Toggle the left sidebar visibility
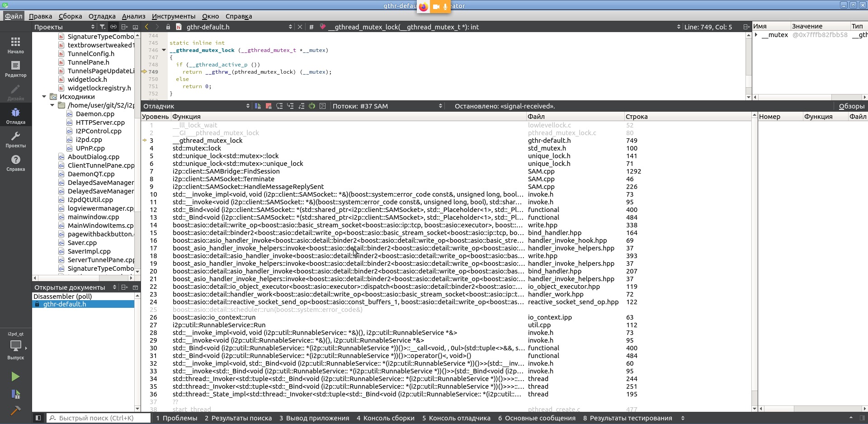Viewport: 868px width, 424px height. tap(38, 418)
